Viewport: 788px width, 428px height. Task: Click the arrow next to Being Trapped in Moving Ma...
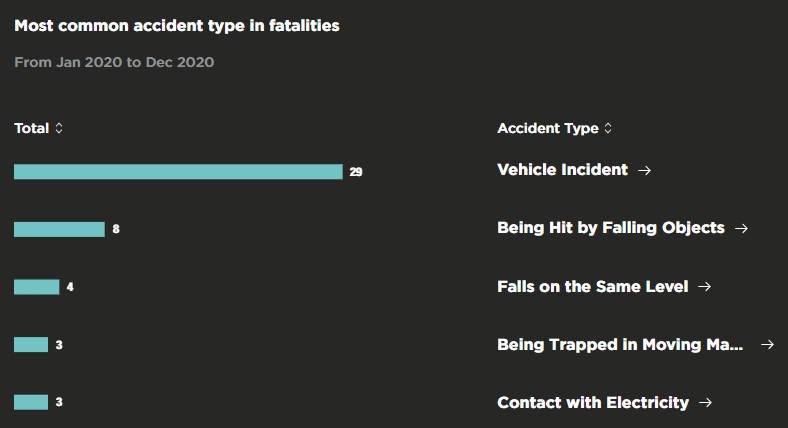tap(767, 345)
